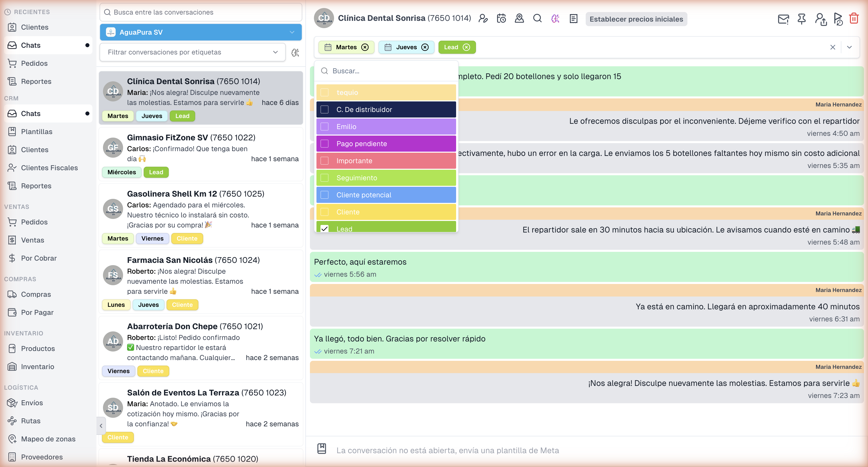Click the purple AI brain icon
The height and width of the screenshot is (467, 868).
click(555, 19)
